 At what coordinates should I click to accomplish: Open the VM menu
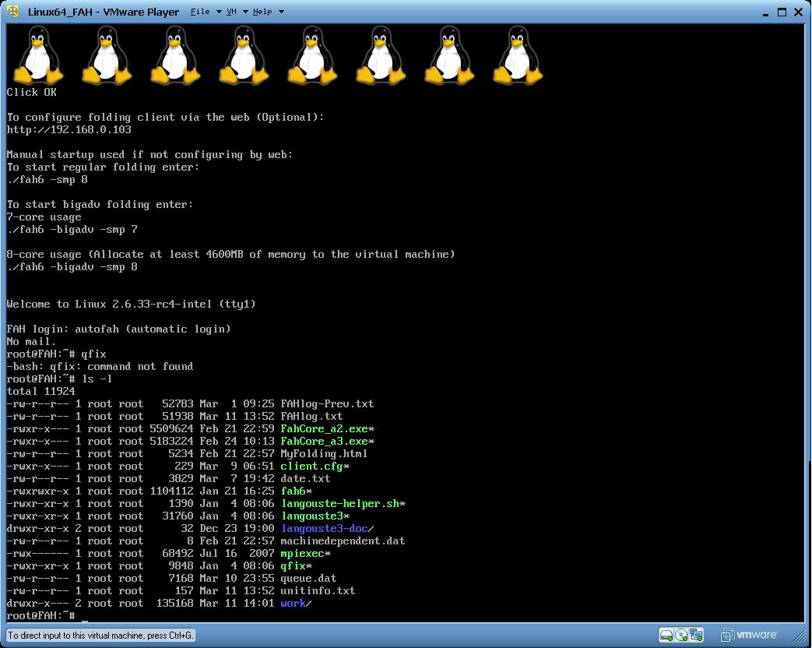click(231, 12)
